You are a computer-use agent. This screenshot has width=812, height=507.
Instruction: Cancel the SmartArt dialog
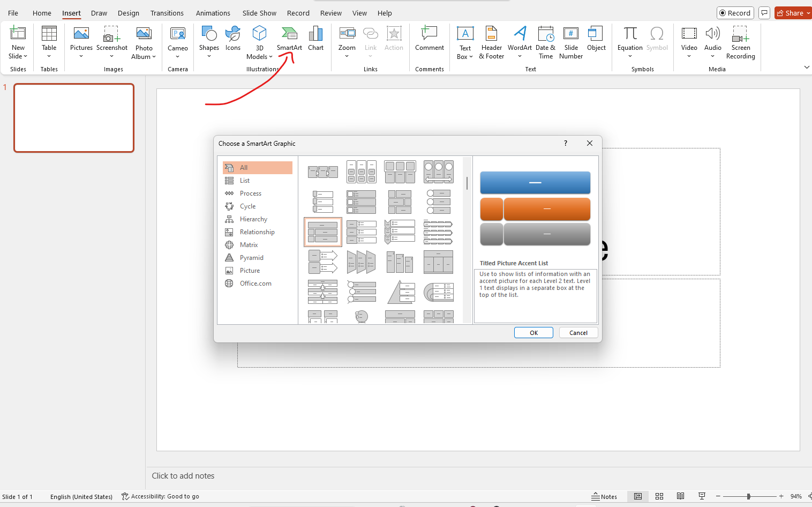click(578, 332)
